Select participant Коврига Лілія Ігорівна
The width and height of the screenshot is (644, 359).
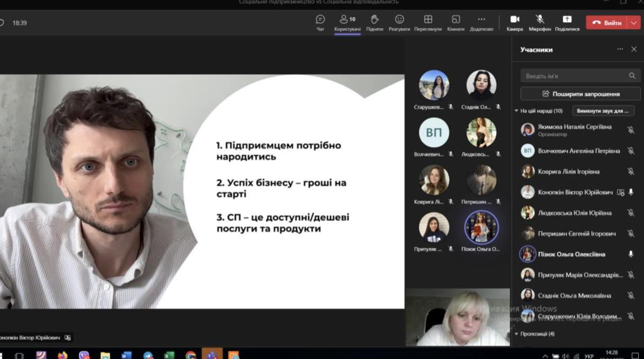pyautogui.click(x=569, y=172)
